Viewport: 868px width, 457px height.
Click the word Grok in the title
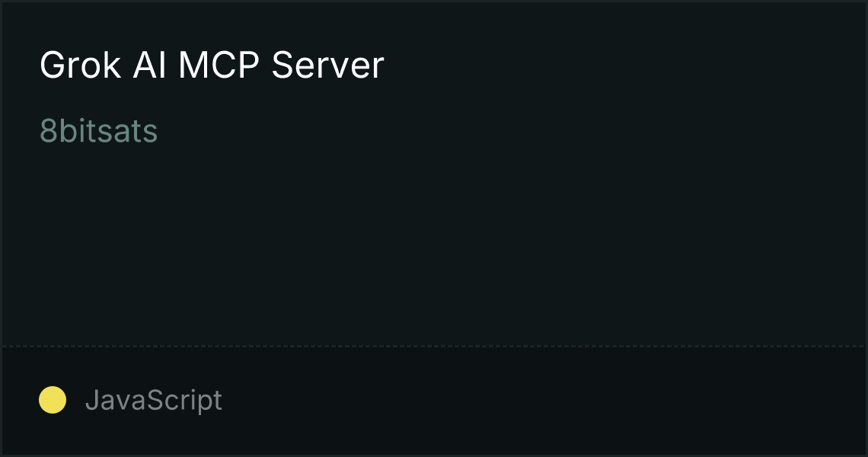tap(80, 66)
